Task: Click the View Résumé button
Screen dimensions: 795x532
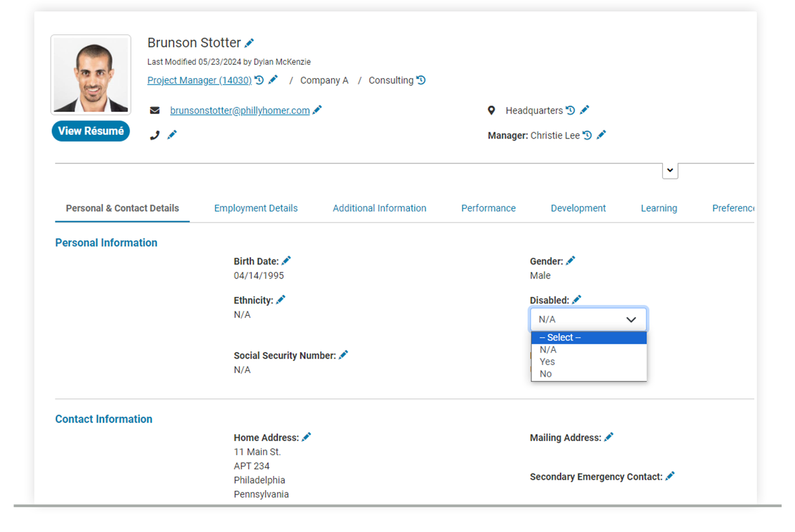Action: (x=90, y=130)
